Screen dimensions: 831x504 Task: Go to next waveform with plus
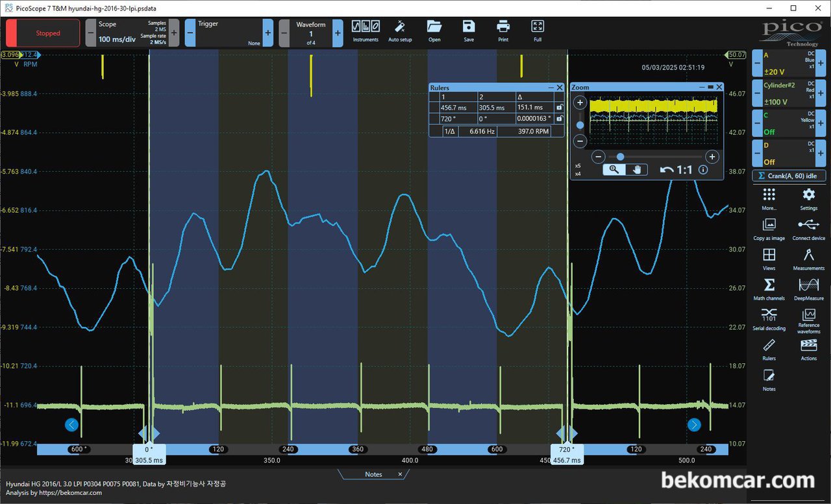coord(338,32)
